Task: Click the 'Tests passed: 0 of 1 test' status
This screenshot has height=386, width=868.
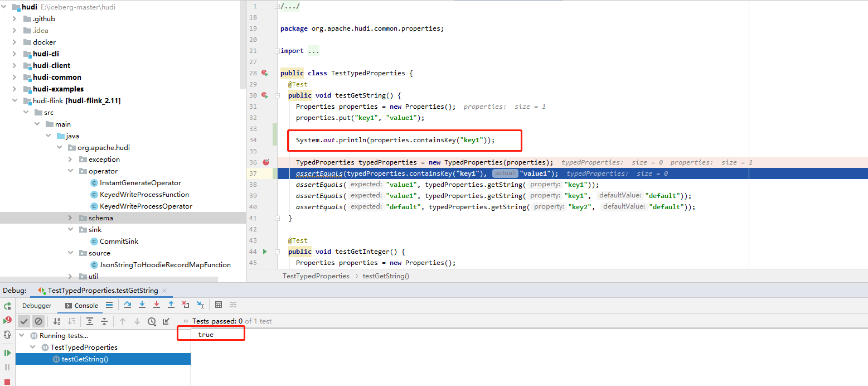Action: click(x=232, y=321)
